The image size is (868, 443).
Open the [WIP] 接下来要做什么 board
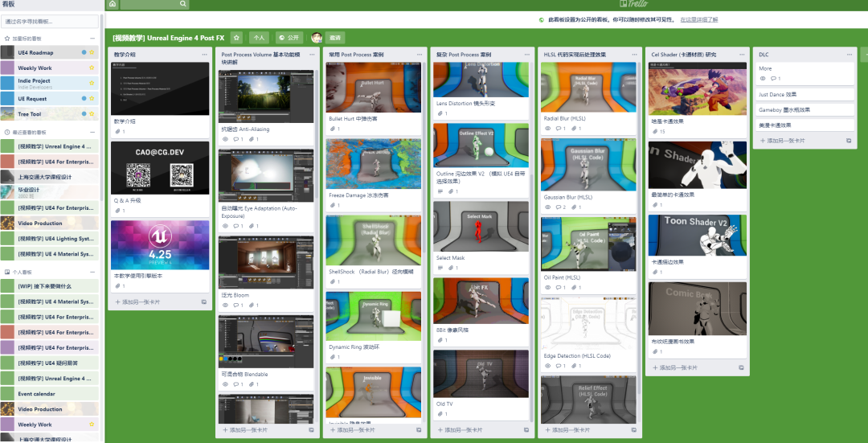[50, 285]
